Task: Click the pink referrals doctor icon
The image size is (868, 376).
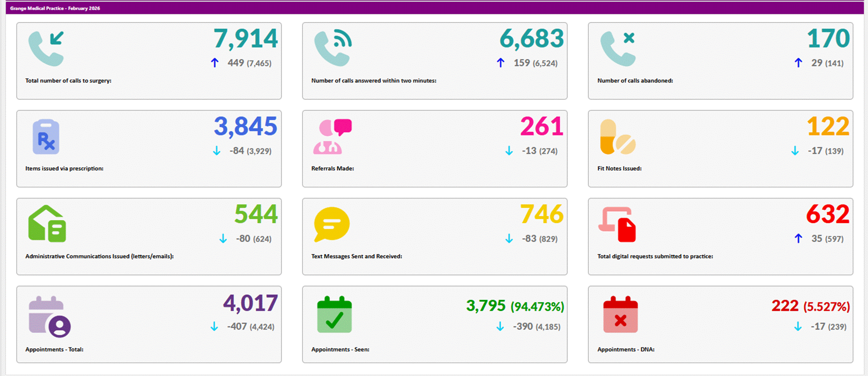Action: pos(332,137)
